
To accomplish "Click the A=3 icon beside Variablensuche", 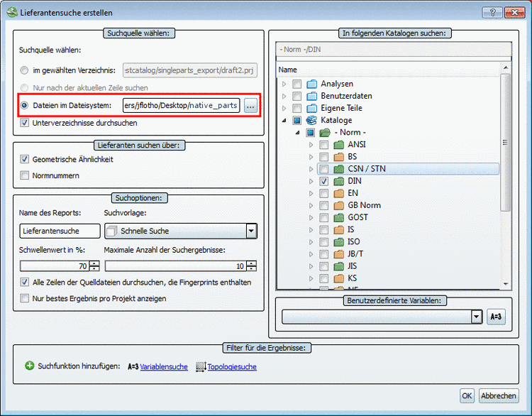I will point(133,367).
